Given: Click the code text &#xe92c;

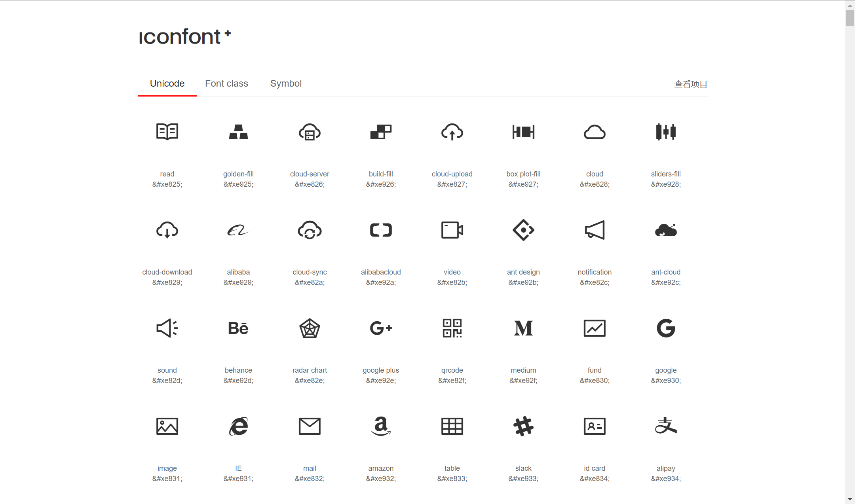Looking at the screenshot, I should pos(666,282).
